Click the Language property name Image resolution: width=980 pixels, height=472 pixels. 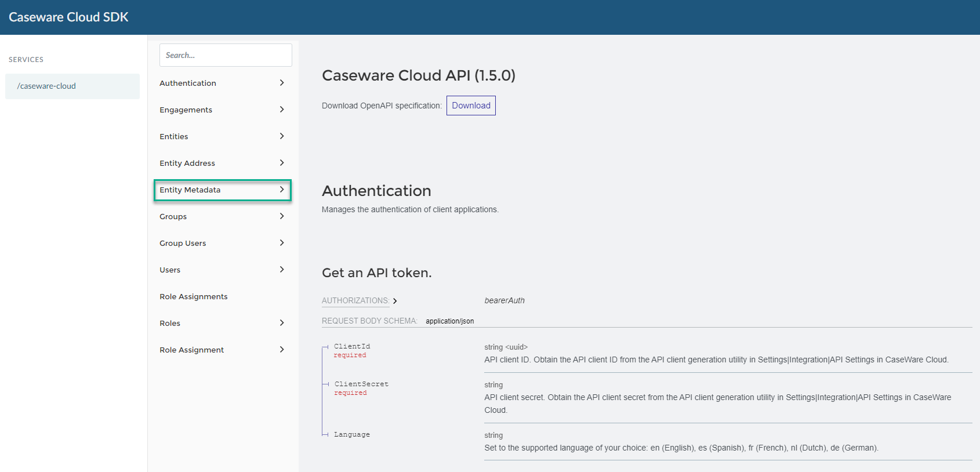[352, 434]
